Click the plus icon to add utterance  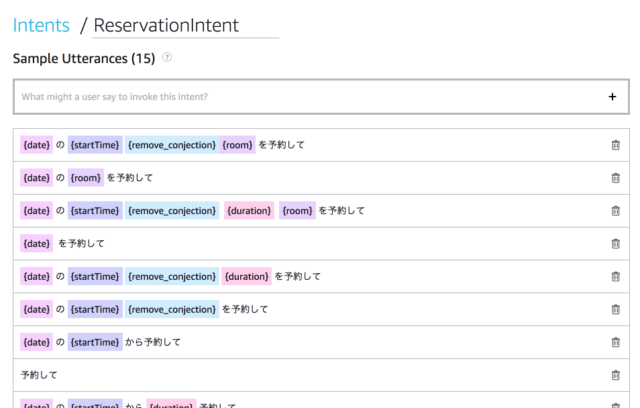[612, 97]
